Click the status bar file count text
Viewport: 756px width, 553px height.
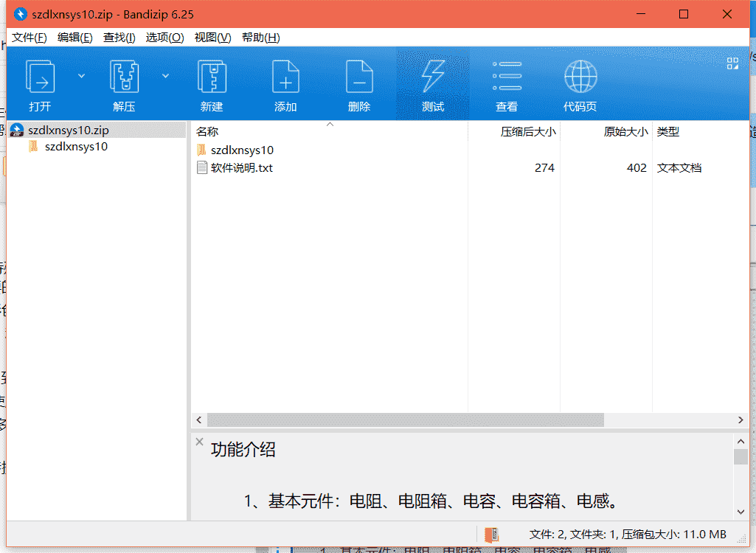[x=628, y=534]
